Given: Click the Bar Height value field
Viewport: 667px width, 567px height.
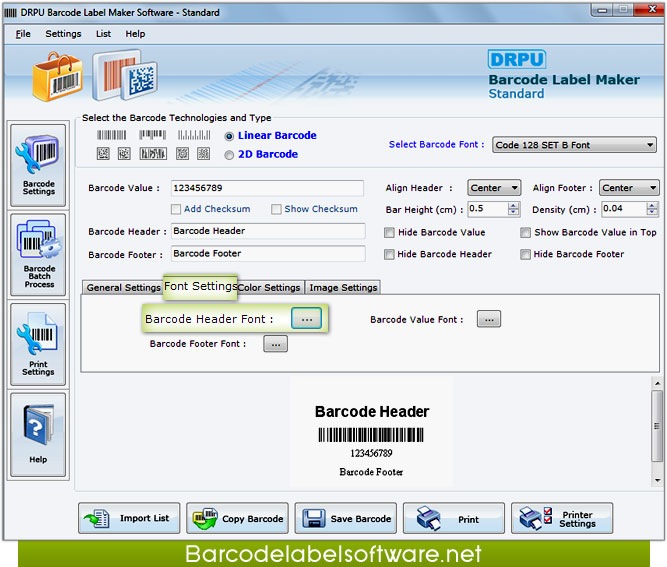Looking at the screenshot, I should click(488, 209).
